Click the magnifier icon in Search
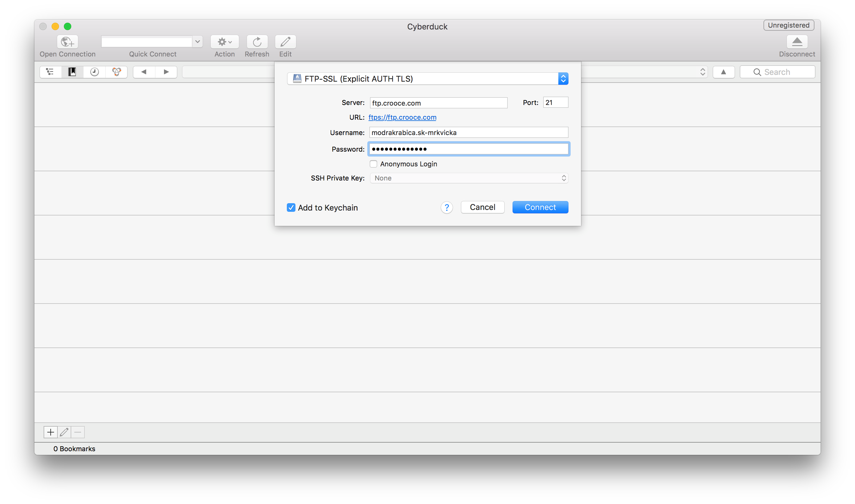 757,72
